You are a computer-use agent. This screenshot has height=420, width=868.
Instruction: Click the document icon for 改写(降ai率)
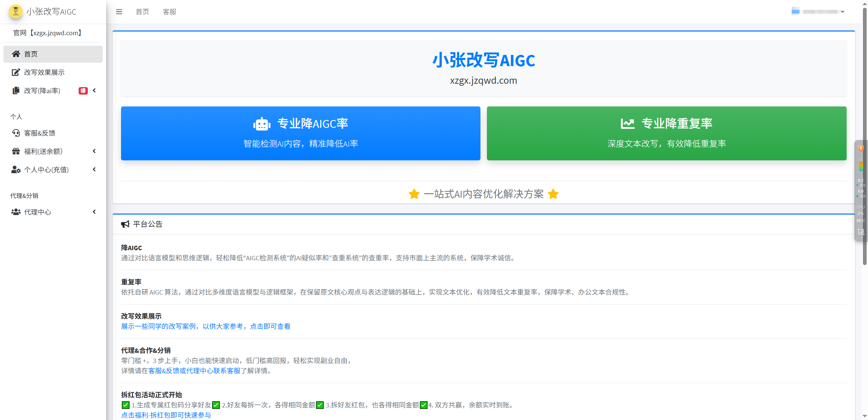click(x=16, y=91)
